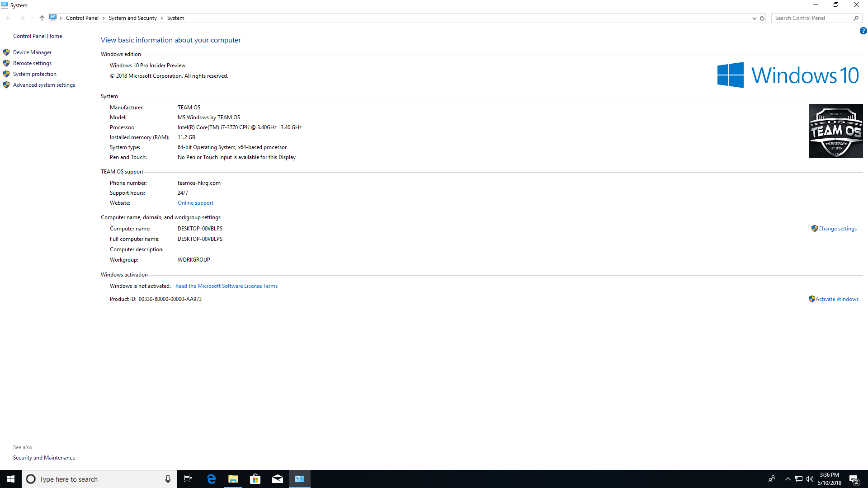Click Change settings for computer name
Screen dimensions: 868x488
tap(837, 229)
